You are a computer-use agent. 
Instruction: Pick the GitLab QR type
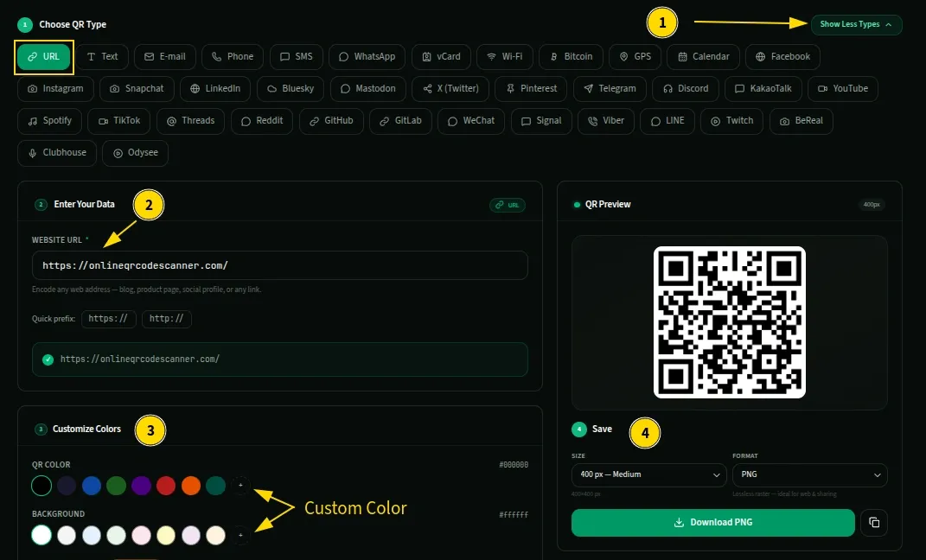[x=400, y=120]
